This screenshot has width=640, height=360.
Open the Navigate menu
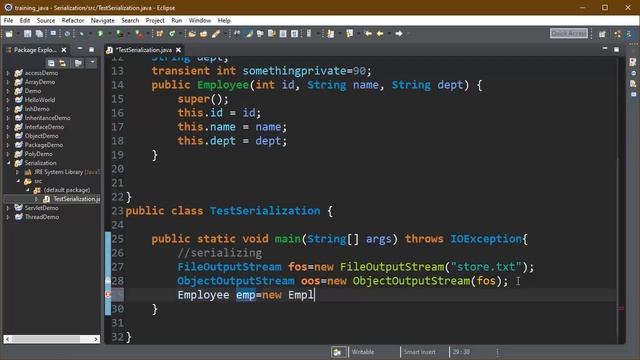[x=102, y=20]
